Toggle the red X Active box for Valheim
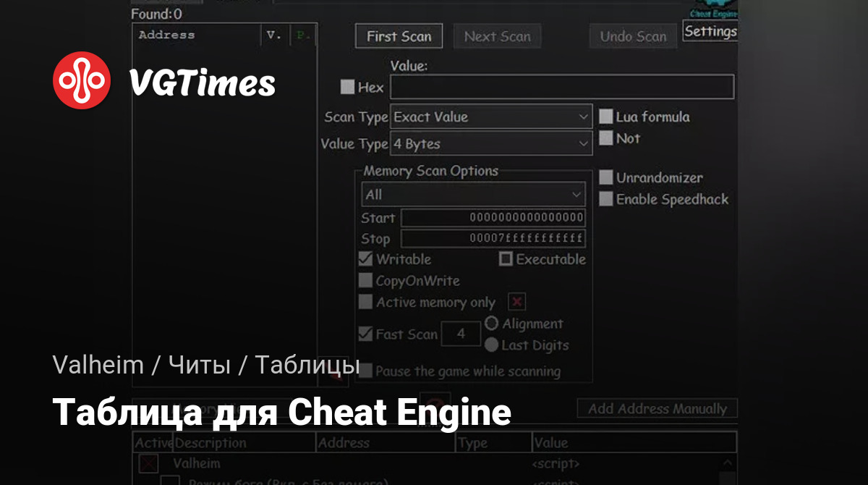 pyautogui.click(x=148, y=463)
